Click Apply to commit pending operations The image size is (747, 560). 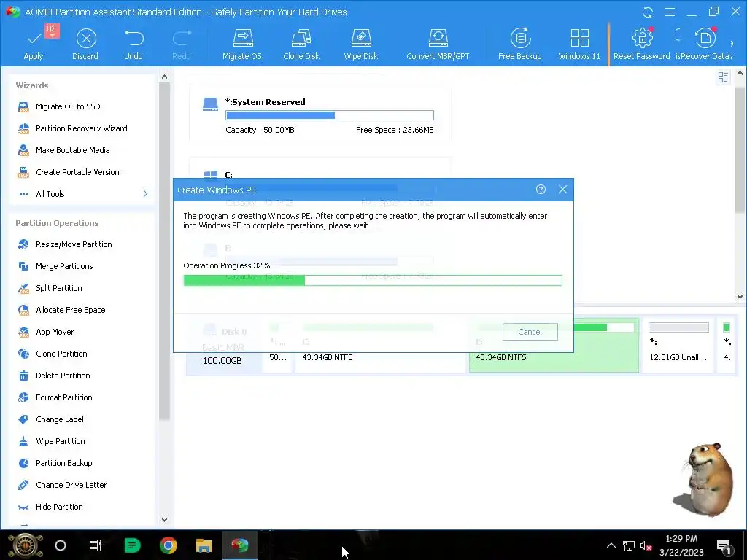34,44
